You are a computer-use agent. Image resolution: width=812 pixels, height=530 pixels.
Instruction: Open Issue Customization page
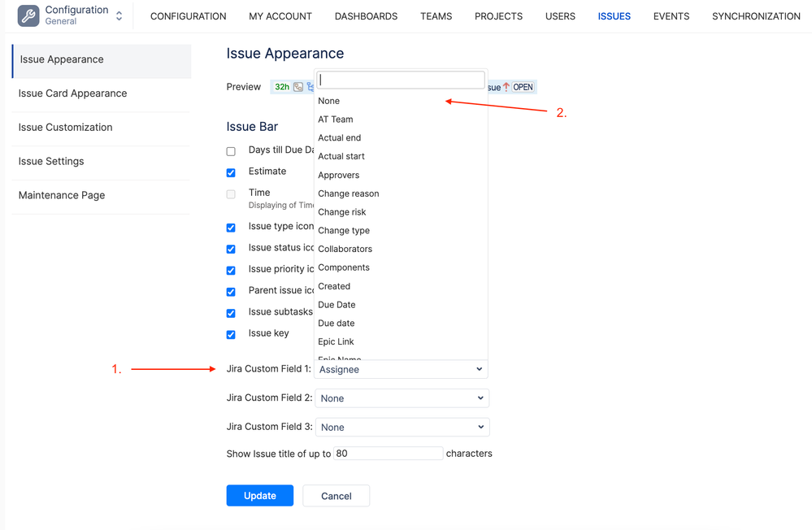tap(102, 128)
